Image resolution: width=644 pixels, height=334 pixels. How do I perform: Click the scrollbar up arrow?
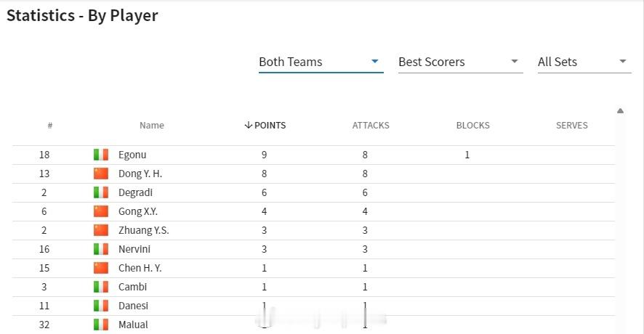[x=620, y=111]
